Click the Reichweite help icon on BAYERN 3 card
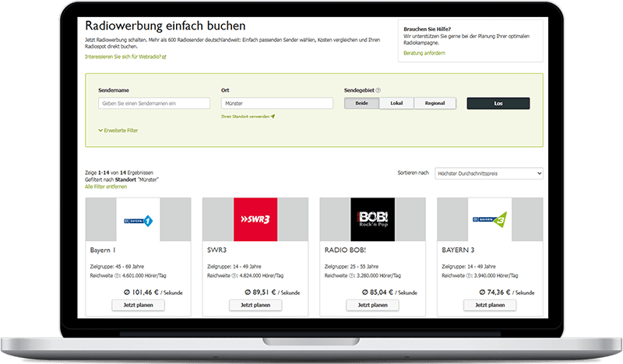This screenshot has width=623, height=364. (x=469, y=275)
